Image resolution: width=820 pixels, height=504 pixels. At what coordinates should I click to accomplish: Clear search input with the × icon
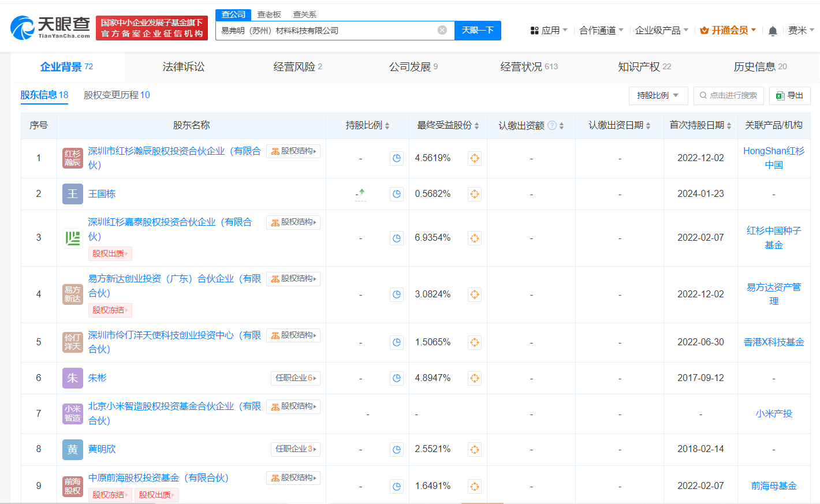click(x=442, y=31)
